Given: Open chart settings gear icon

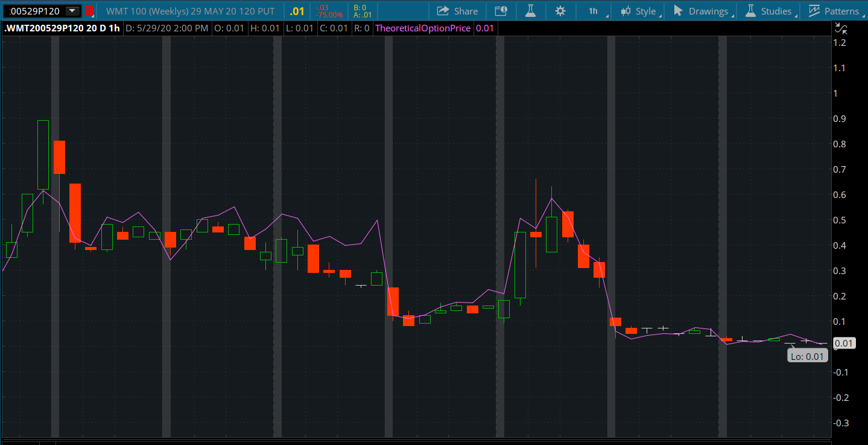Looking at the screenshot, I should 560,11.
